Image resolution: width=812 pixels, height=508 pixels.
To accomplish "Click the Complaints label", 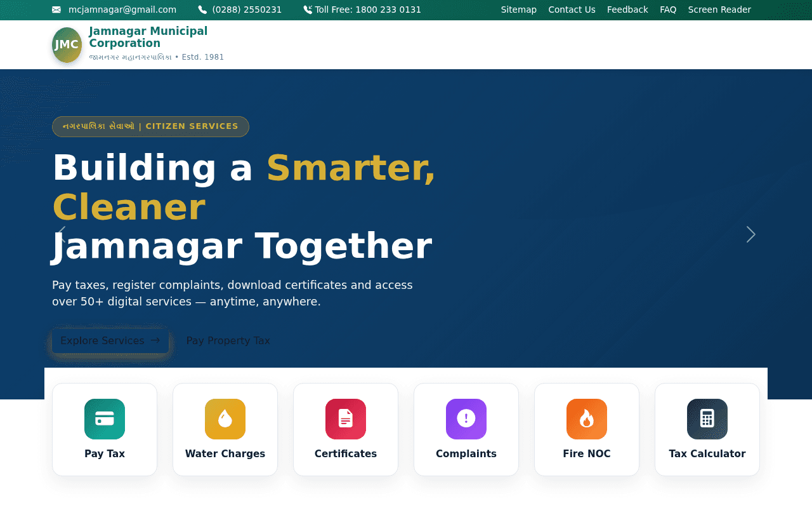I will (x=466, y=454).
